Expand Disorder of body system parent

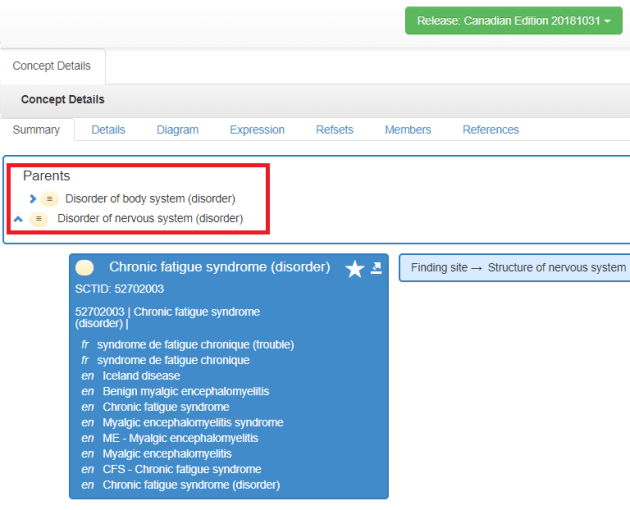[x=33, y=199]
